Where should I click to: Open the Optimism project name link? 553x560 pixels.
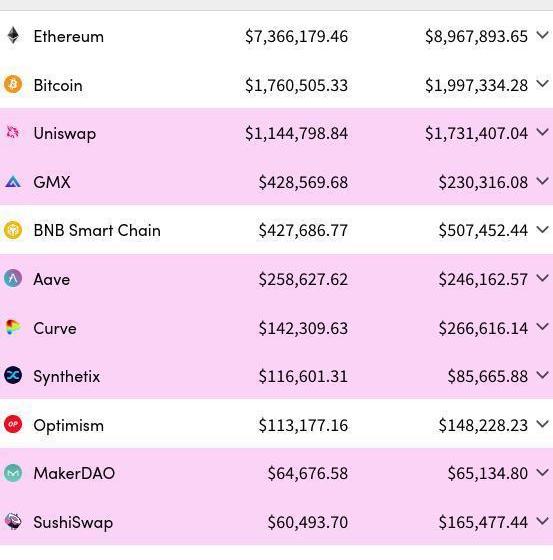(69, 425)
